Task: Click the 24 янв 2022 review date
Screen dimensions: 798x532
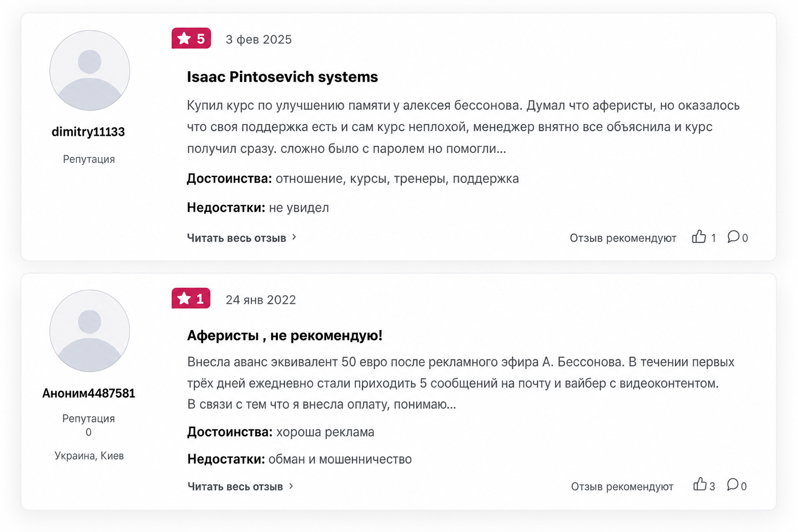Action: (x=261, y=300)
